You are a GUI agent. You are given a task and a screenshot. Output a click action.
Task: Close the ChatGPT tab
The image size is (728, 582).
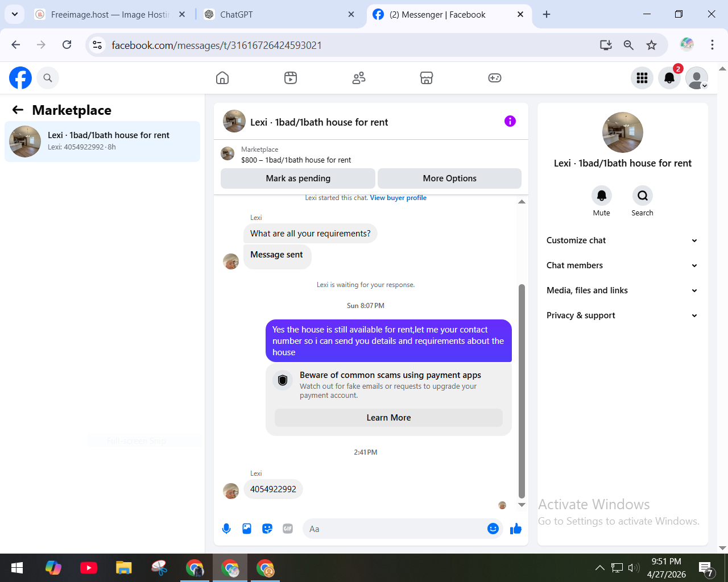pyautogui.click(x=351, y=15)
